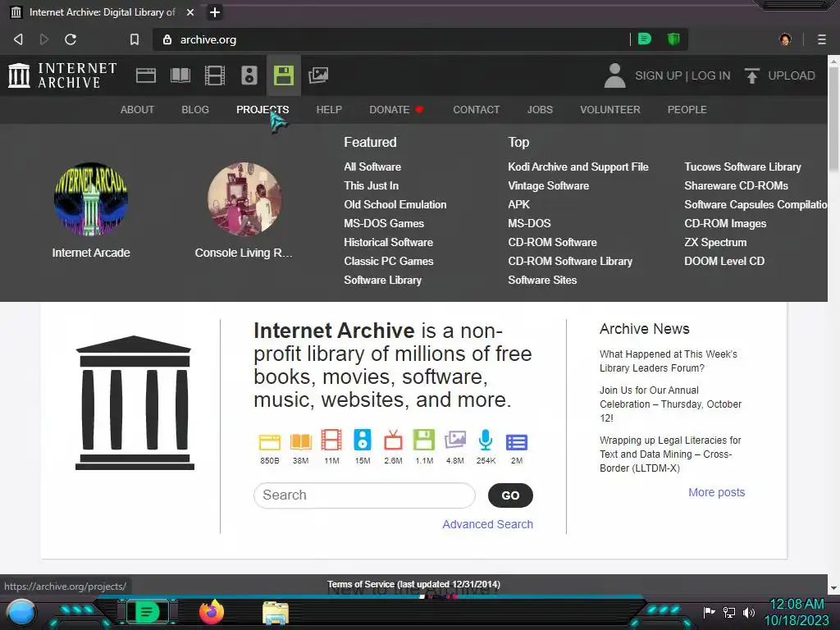Click the UPLOAD text link
This screenshot has width=840, height=630.
[792, 75]
